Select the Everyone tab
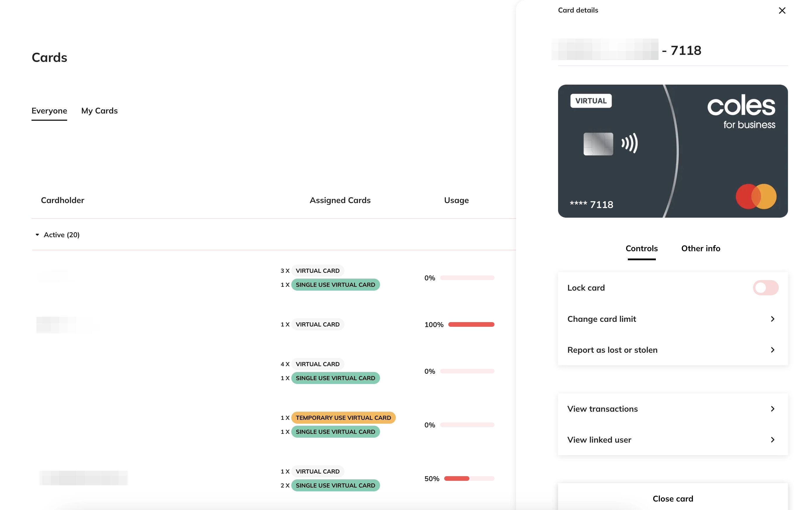 point(49,111)
